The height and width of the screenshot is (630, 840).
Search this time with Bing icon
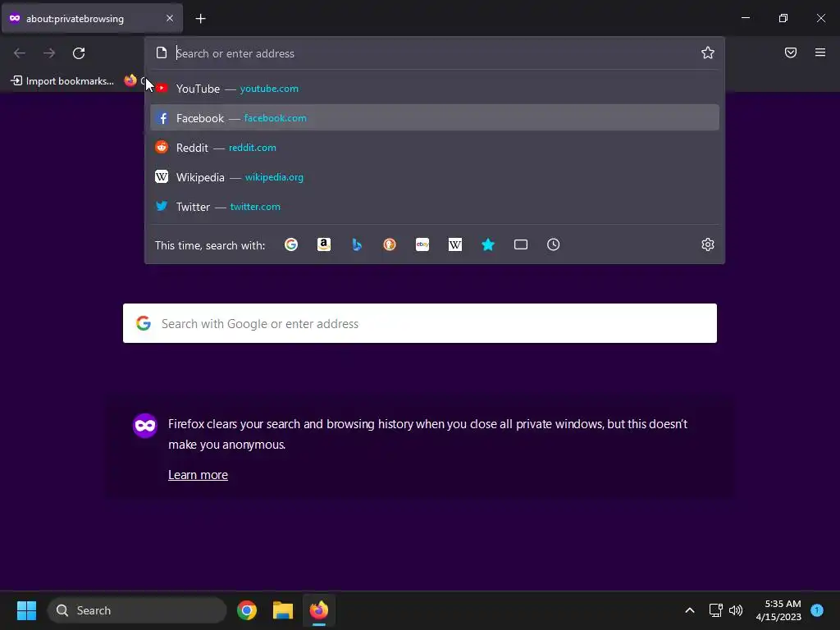[357, 244]
